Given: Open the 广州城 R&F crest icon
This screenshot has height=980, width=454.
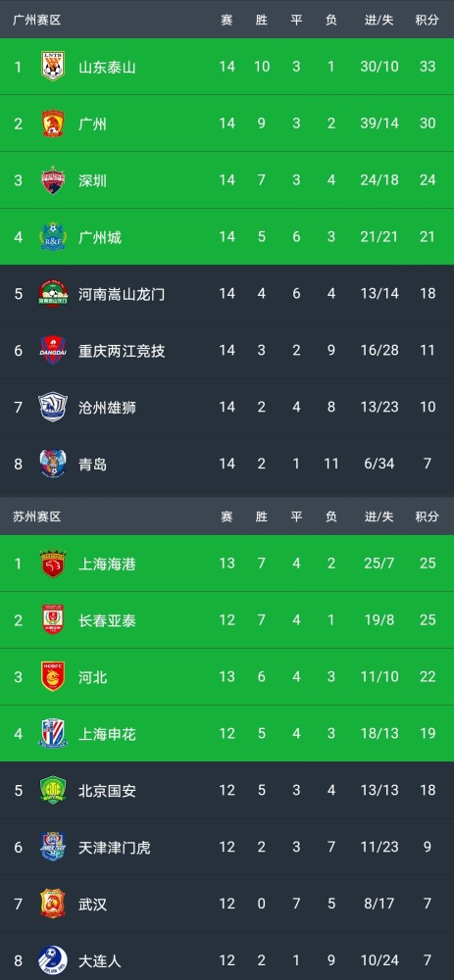Looking at the screenshot, I should (x=53, y=237).
